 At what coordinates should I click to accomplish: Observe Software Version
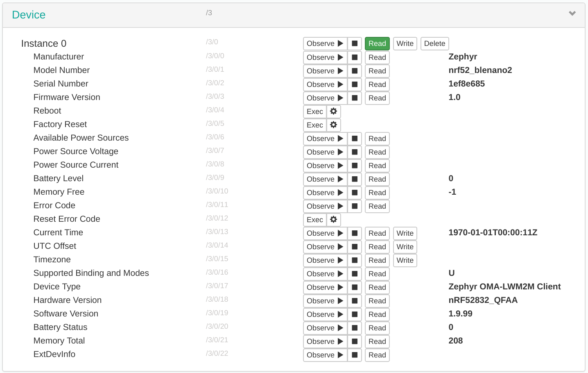coord(325,314)
